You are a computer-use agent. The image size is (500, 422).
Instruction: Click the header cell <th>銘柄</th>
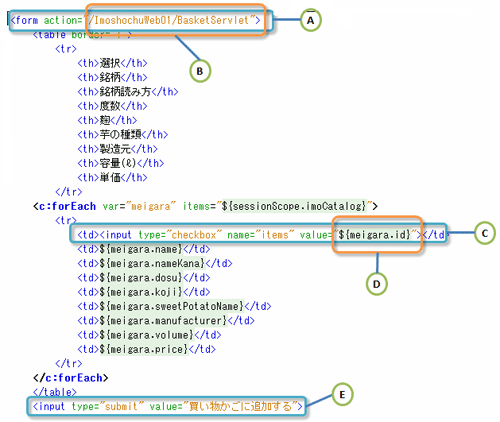(112, 77)
